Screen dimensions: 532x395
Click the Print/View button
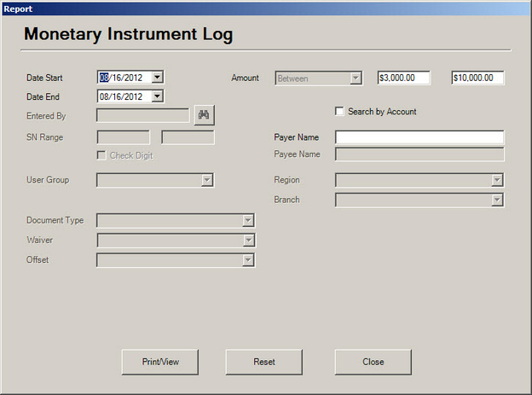tap(160, 362)
